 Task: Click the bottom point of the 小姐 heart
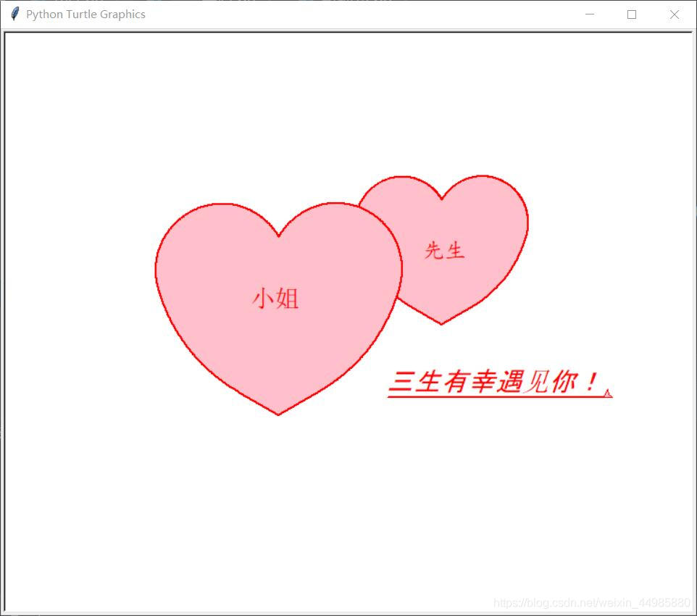(279, 413)
